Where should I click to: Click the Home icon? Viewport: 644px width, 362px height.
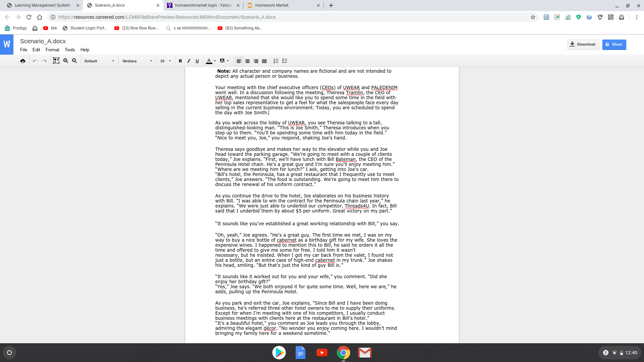click(x=40, y=17)
